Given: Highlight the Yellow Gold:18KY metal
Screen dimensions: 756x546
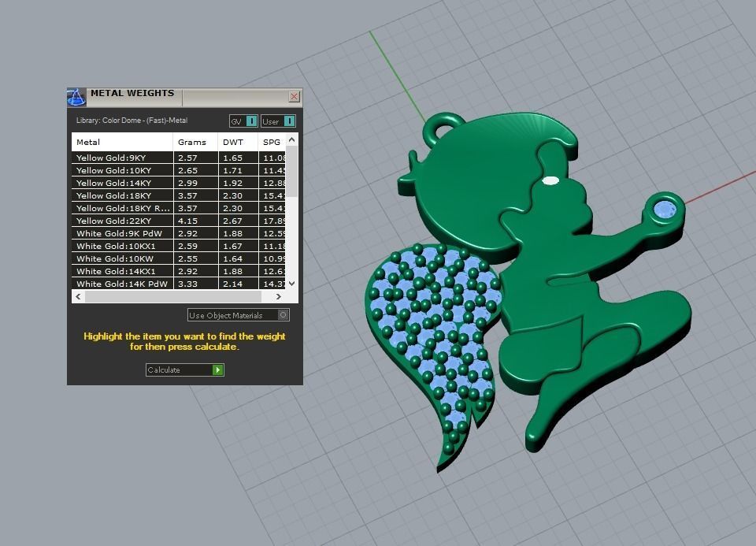Looking at the screenshot, I should pos(179,195).
